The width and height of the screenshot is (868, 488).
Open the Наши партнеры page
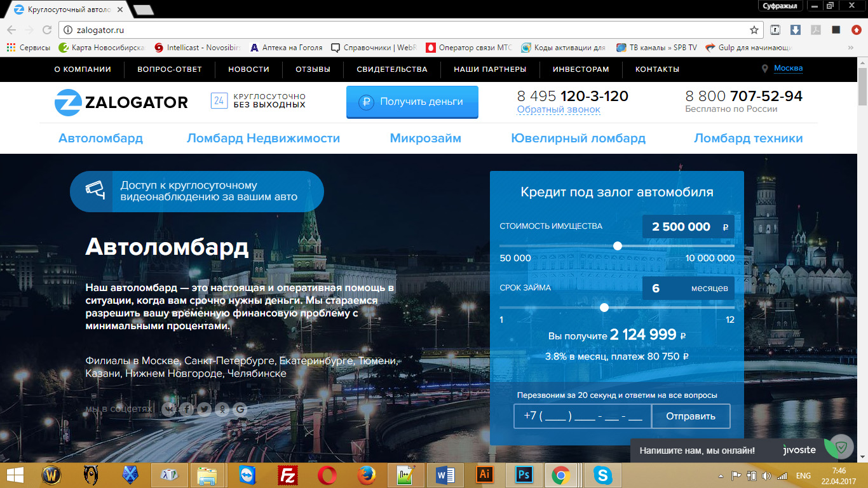(x=490, y=69)
